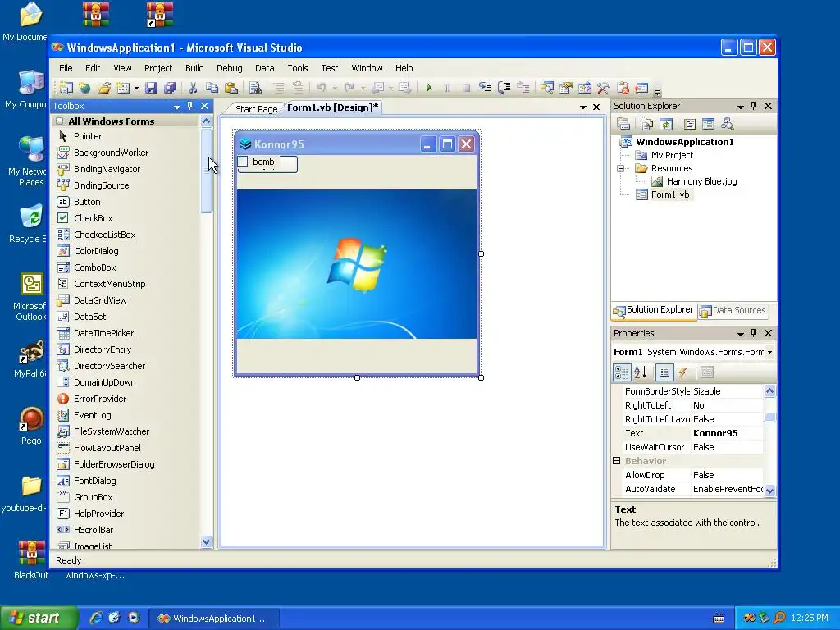840x630 pixels.
Task: Toggle Categorized view in Properties panel
Action: point(622,372)
